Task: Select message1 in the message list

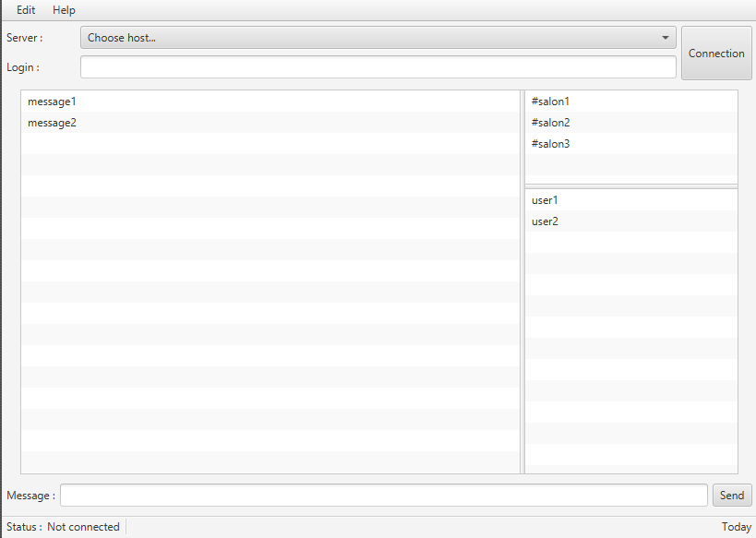Action: pyautogui.click(x=270, y=102)
